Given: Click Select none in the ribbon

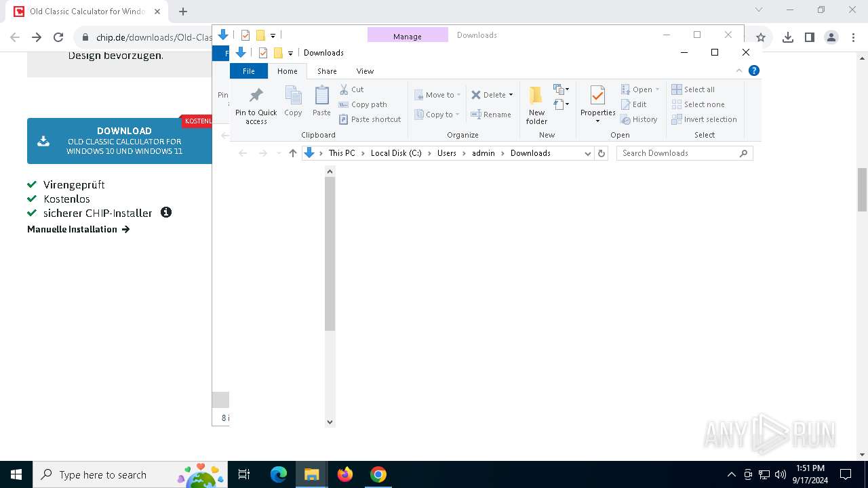Looking at the screenshot, I should tap(698, 104).
